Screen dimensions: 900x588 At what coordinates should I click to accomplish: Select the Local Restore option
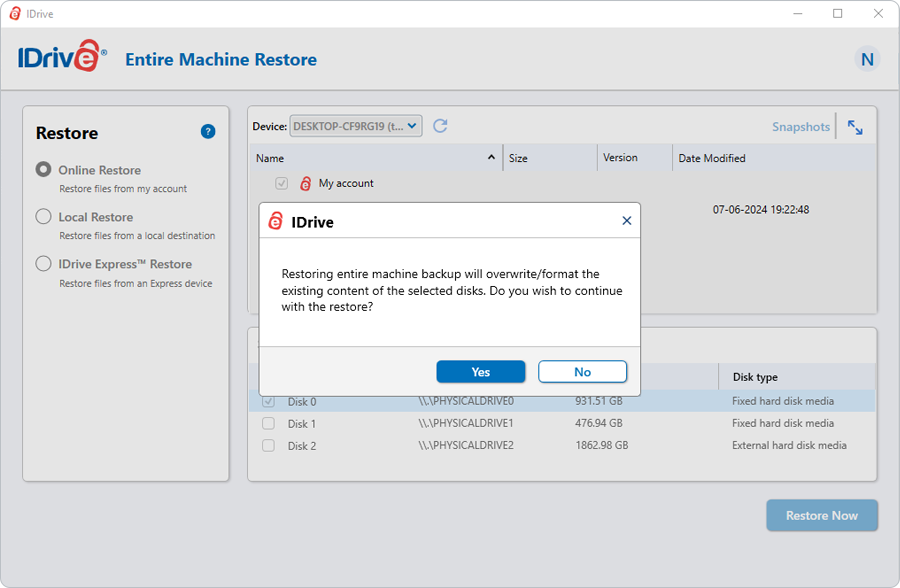tap(43, 216)
